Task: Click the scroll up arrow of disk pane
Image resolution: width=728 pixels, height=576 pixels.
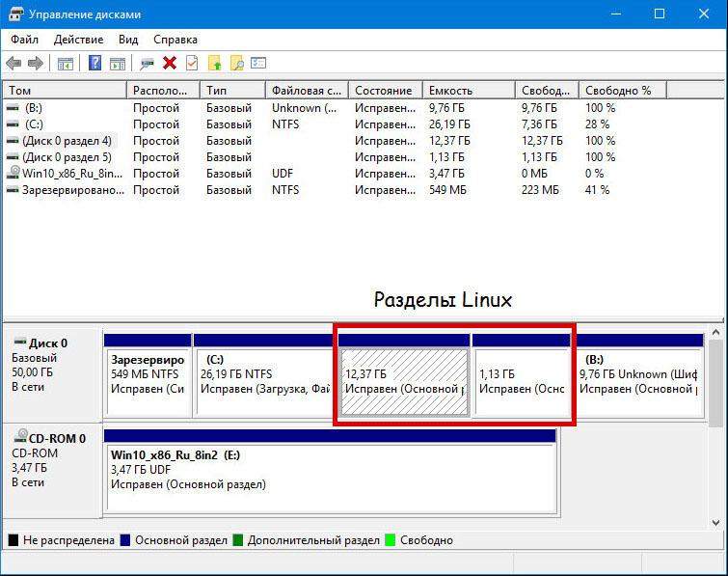Action: click(x=715, y=333)
